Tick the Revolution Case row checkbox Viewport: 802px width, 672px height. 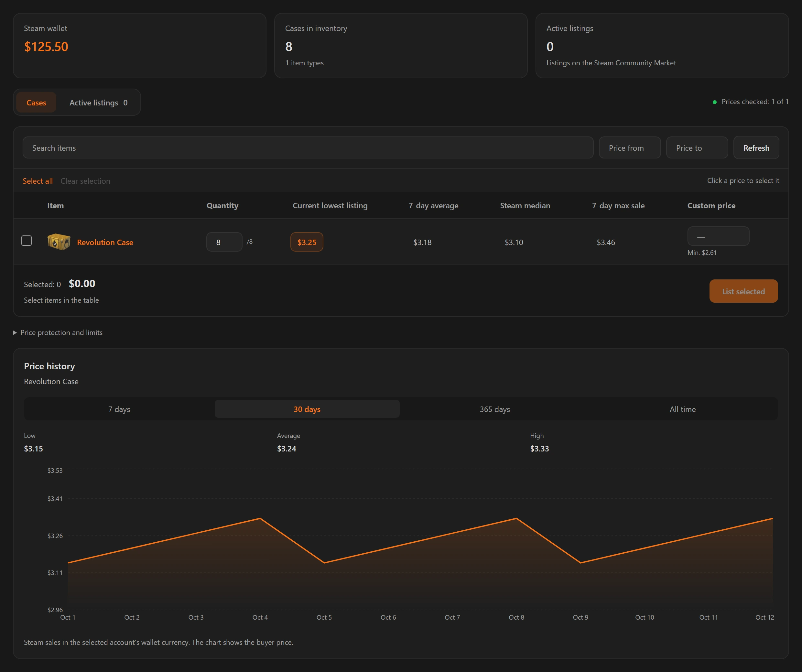click(26, 241)
